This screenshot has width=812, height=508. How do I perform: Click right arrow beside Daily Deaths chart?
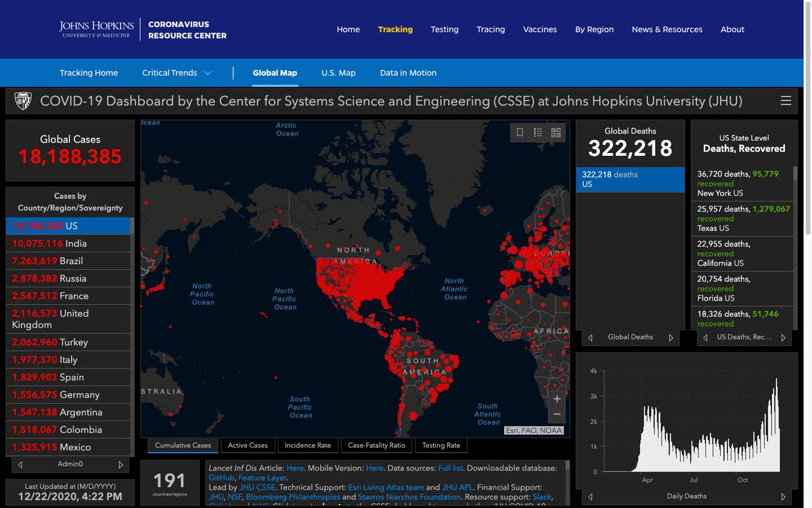click(784, 496)
